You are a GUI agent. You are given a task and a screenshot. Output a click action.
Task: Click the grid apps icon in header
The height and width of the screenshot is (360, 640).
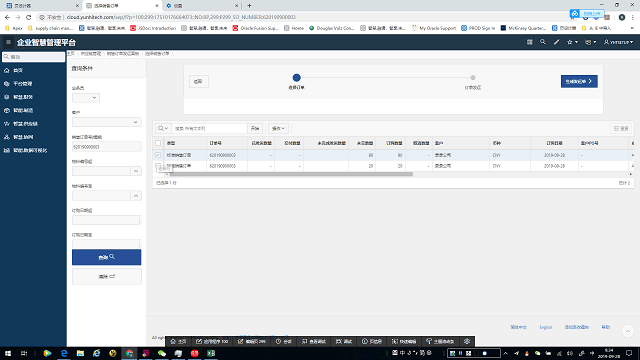click(529, 42)
